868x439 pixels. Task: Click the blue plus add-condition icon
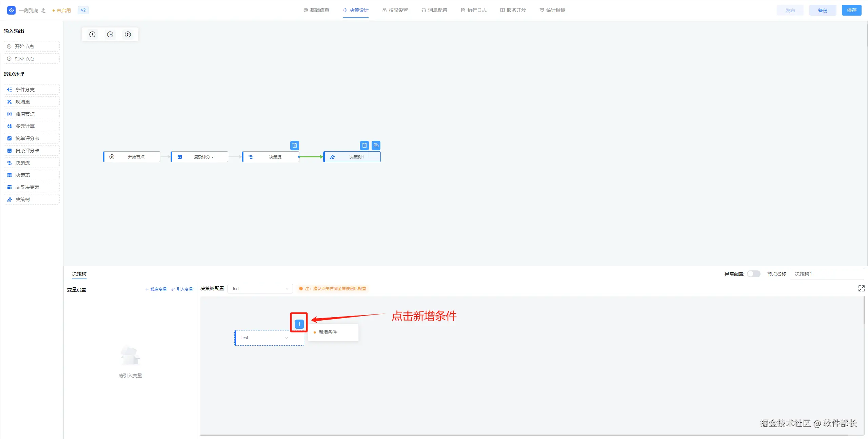pos(299,324)
